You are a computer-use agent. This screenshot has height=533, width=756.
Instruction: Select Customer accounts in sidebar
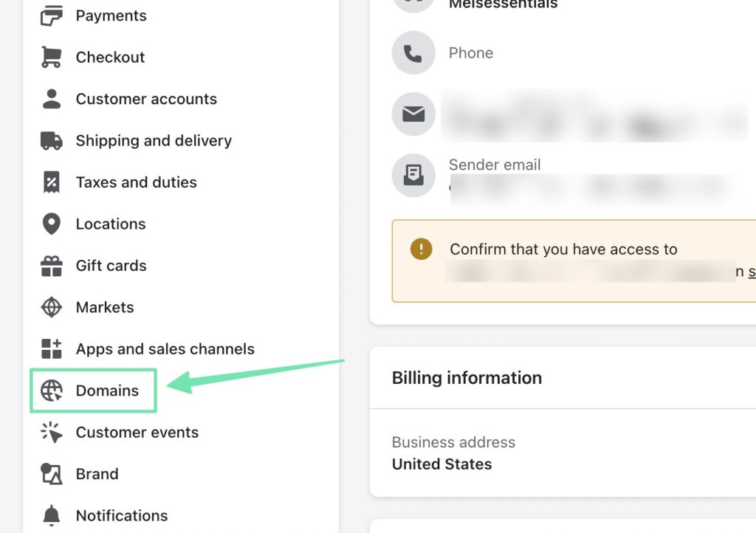(x=145, y=98)
